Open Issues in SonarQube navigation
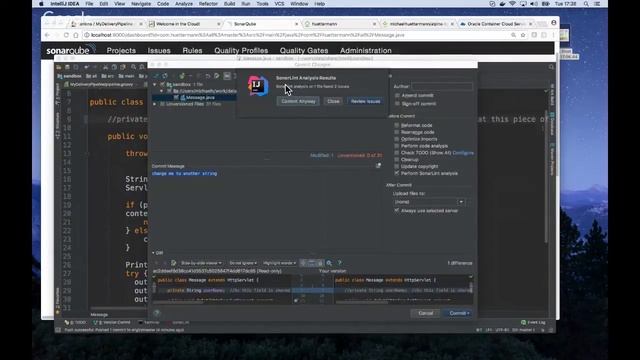This screenshot has width=640, height=360. (159, 51)
